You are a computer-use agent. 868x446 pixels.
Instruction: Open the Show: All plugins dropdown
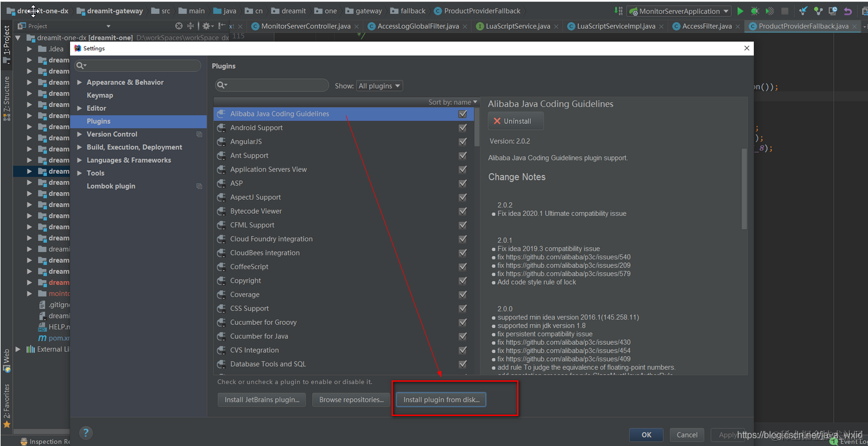379,86
